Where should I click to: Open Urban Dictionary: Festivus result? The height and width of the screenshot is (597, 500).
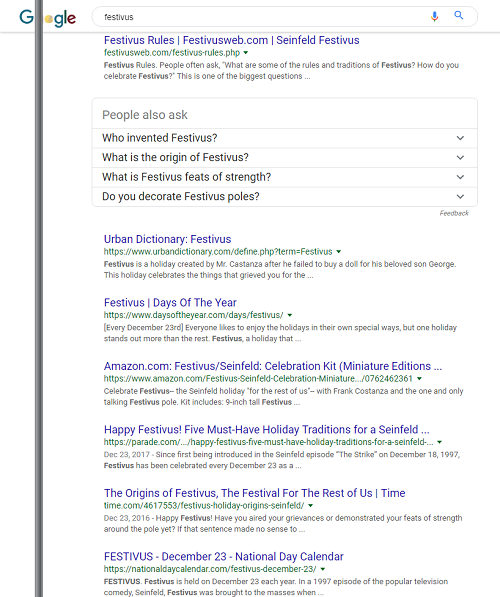[x=168, y=239]
